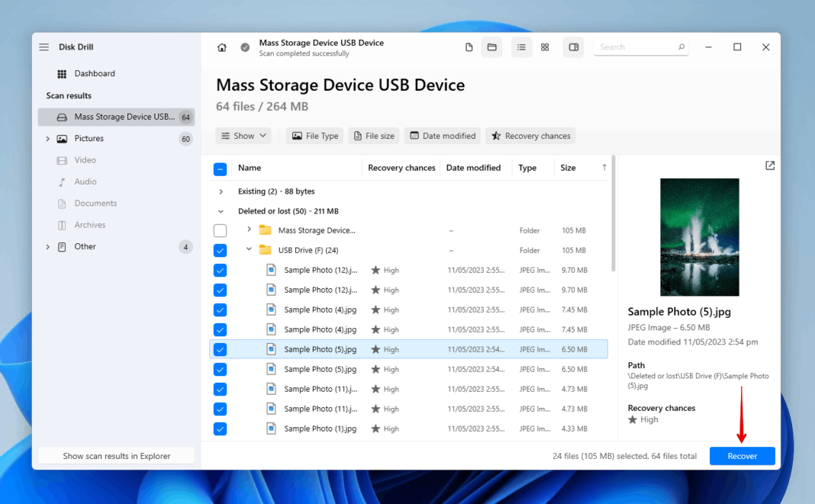Click the Recover button
The width and height of the screenshot is (815, 504).
coord(741,455)
